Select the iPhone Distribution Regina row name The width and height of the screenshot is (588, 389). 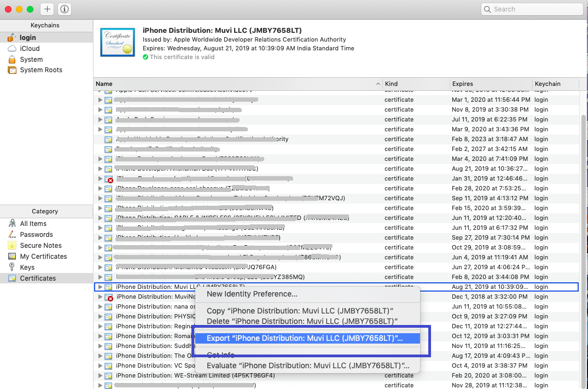[x=155, y=326]
